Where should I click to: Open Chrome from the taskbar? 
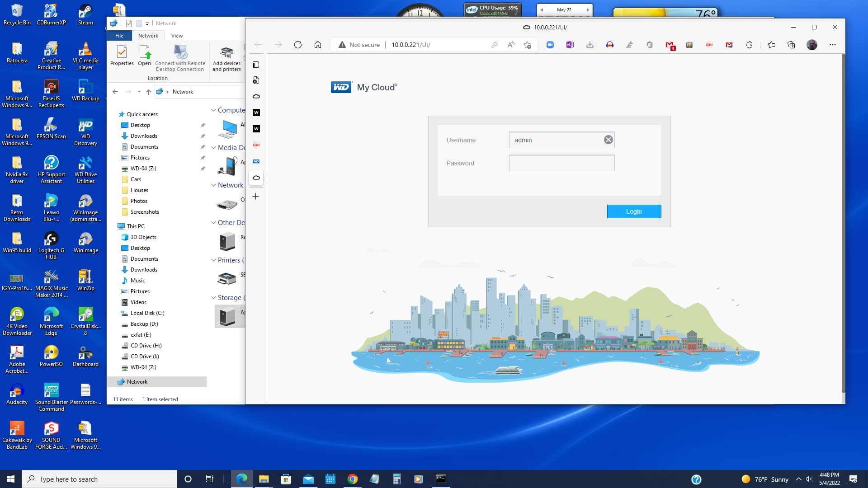coord(352,479)
